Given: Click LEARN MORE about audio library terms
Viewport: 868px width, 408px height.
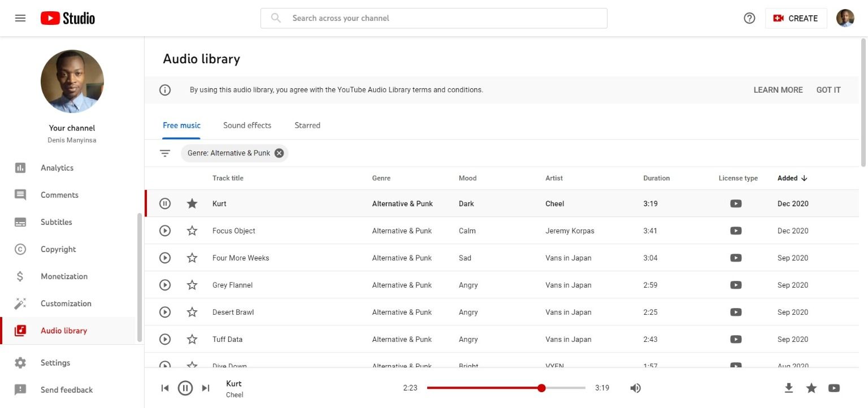Looking at the screenshot, I should pos(778,89).
